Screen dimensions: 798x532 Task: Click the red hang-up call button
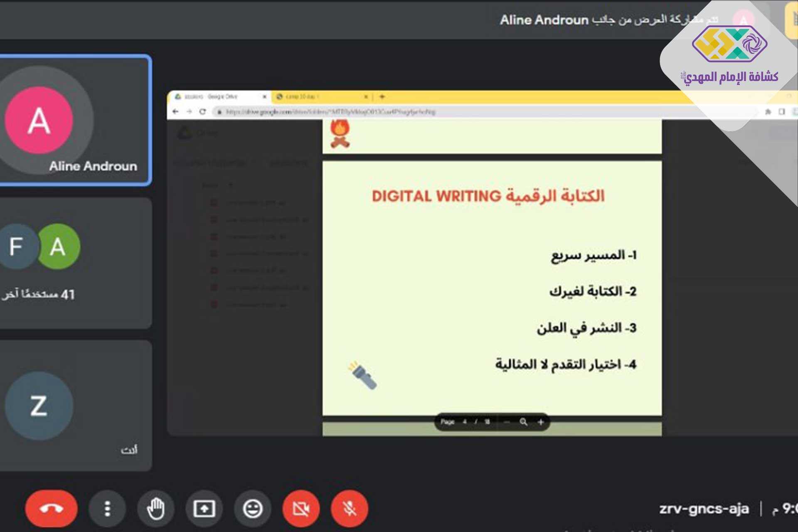51,508
